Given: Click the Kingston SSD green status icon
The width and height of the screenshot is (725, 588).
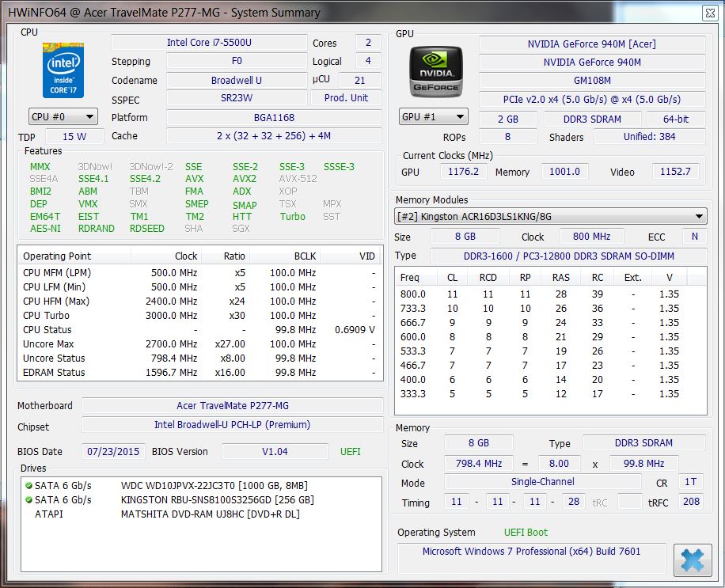Looking at the screenshot, I should 29,500.
